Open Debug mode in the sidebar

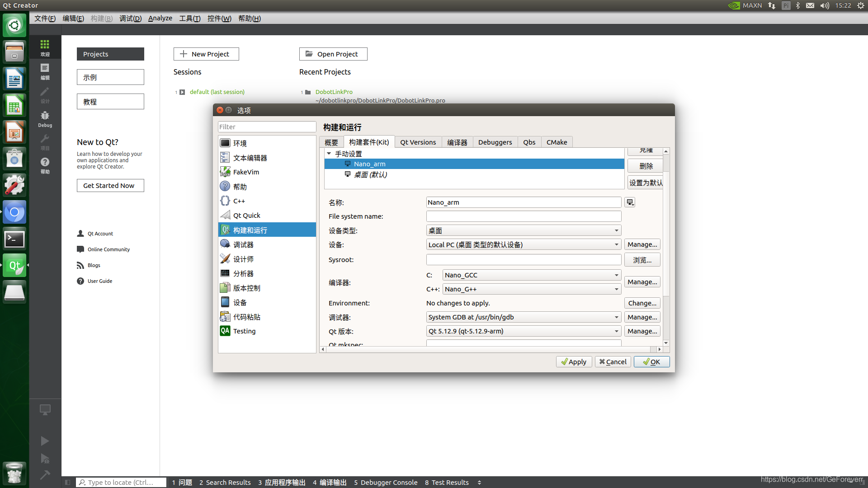45,119
